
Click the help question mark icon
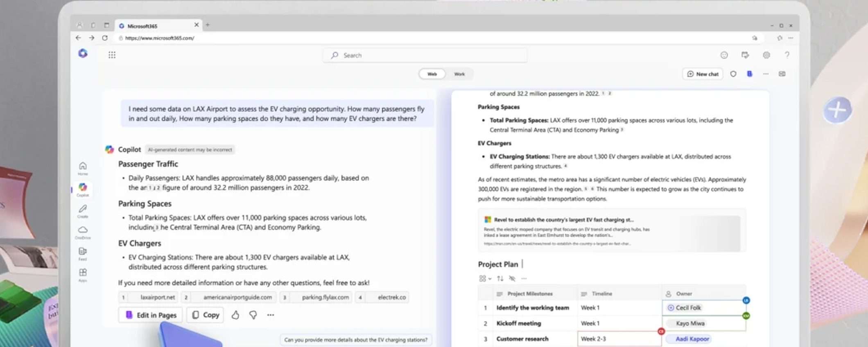(x=787, y=55)
